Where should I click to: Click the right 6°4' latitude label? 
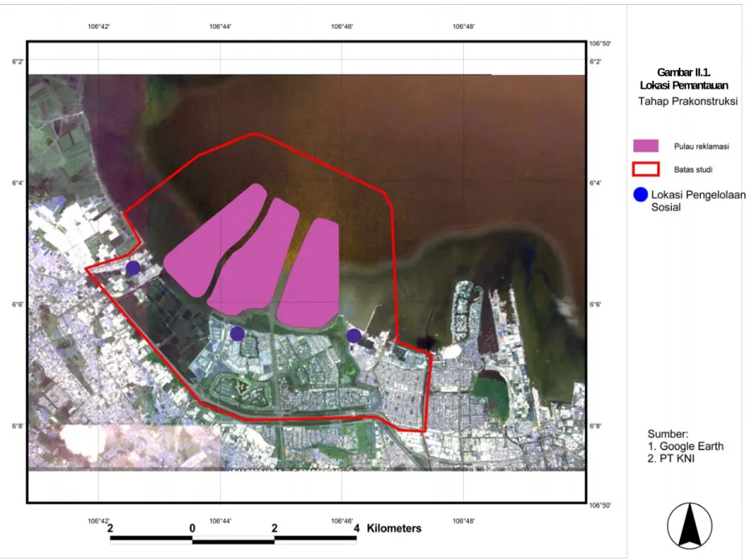click(x=595, y=183)
